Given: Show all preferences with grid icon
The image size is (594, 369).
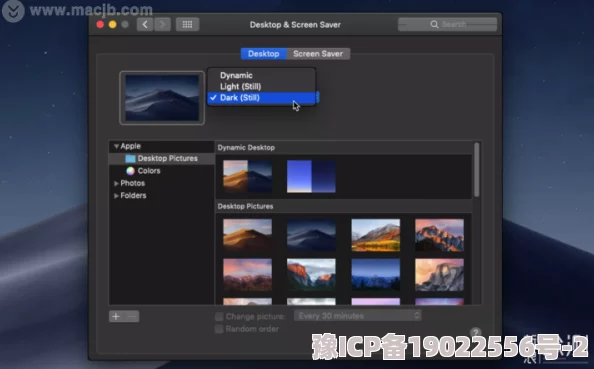Looking at the screenshot, I should pos(187,25).
